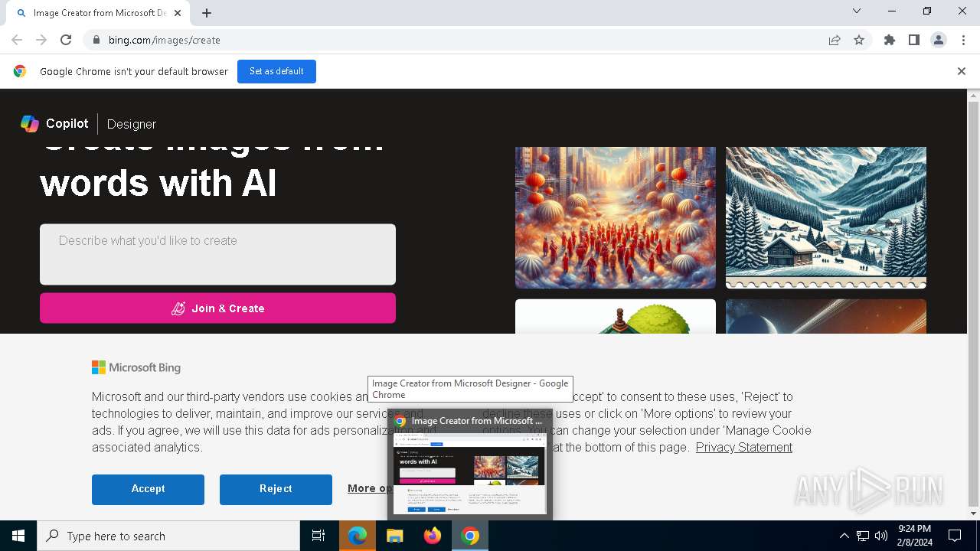The image size is (980, 551).
Task: Click scrollbar down arrow
Action: [973, 514]
